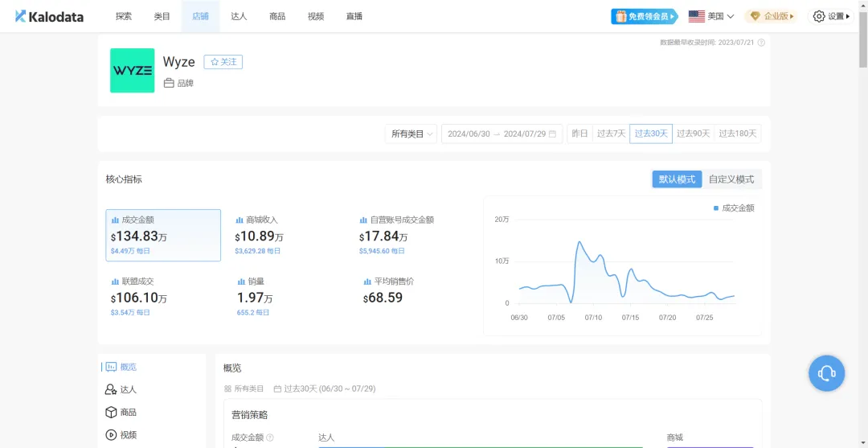Switch to 默认模式 view

point(677,179)
